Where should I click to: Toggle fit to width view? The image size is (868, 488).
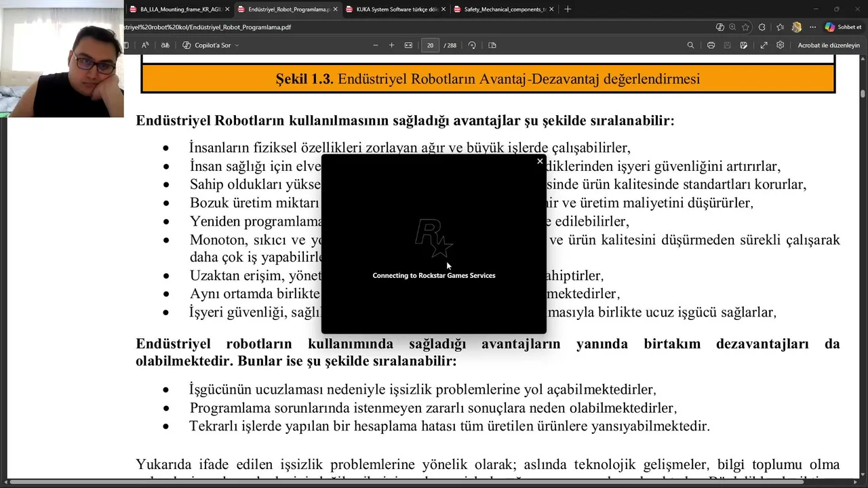pos(408,45)
